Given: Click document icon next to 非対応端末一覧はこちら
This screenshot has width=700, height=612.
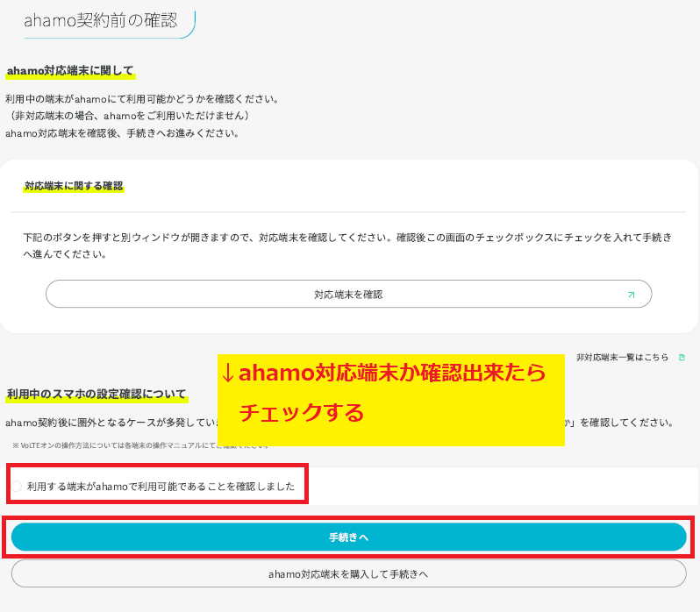Looking at the screenshot, I should click(x=682, y=358).
